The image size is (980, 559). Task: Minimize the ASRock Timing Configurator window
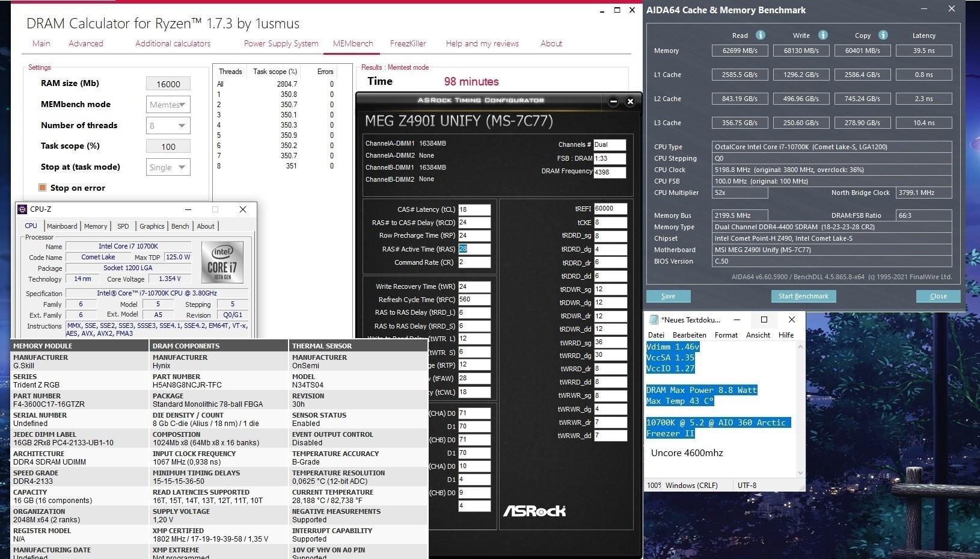point(613,102)
